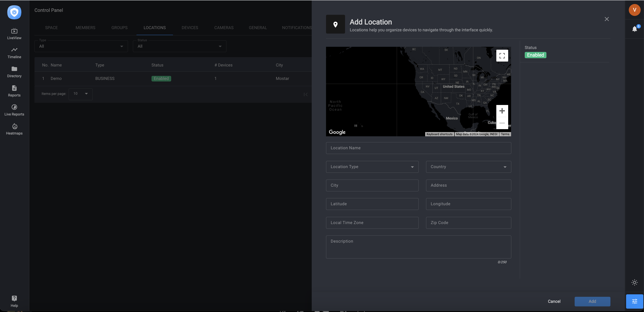Click the BUSINESS type cell
This screenshot has height=312, width=644.
click(x=105, y=79)
